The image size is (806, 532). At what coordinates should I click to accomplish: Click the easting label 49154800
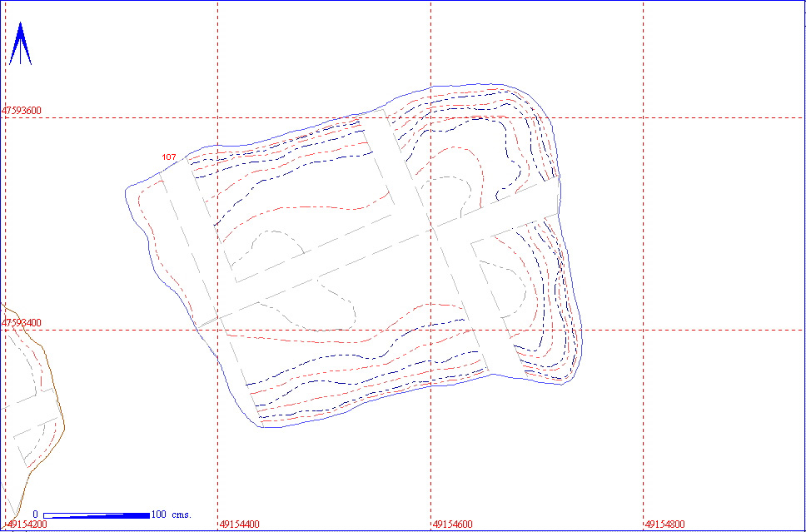tap(664, 525)
